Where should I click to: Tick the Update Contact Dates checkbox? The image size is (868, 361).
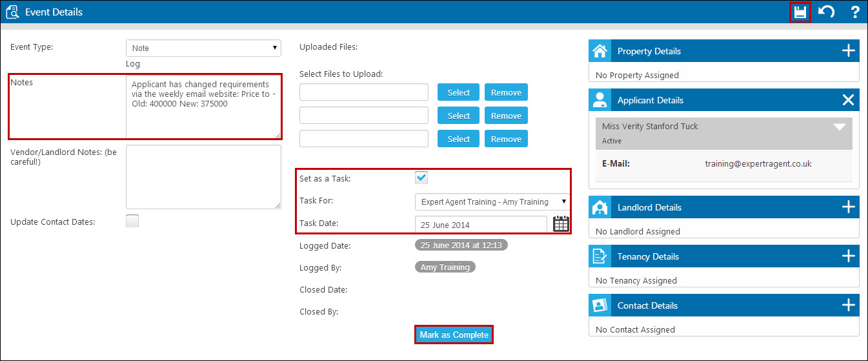point(132,221)
